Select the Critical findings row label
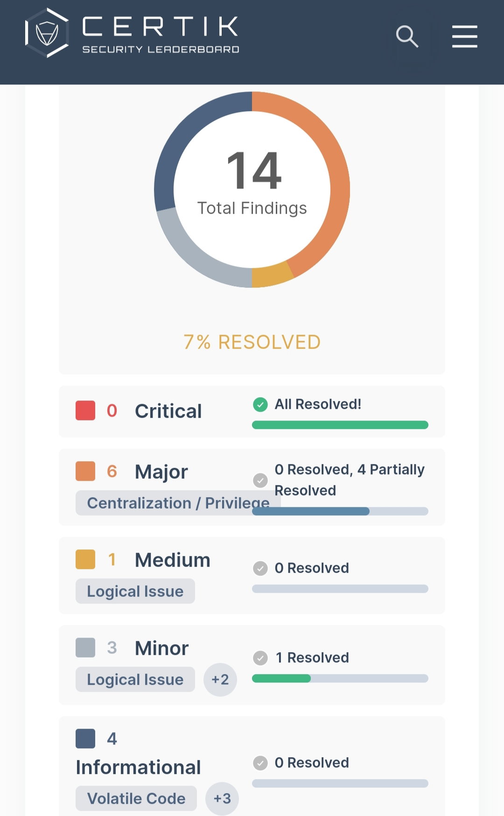This screenshot has width=504, height=816. [x=168, y=411]
